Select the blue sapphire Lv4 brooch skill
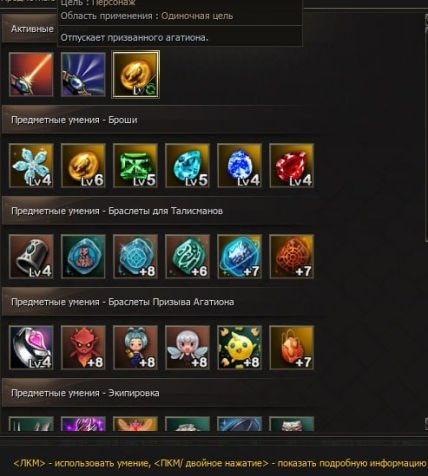The image size is (428, 476). click(239, 165)
